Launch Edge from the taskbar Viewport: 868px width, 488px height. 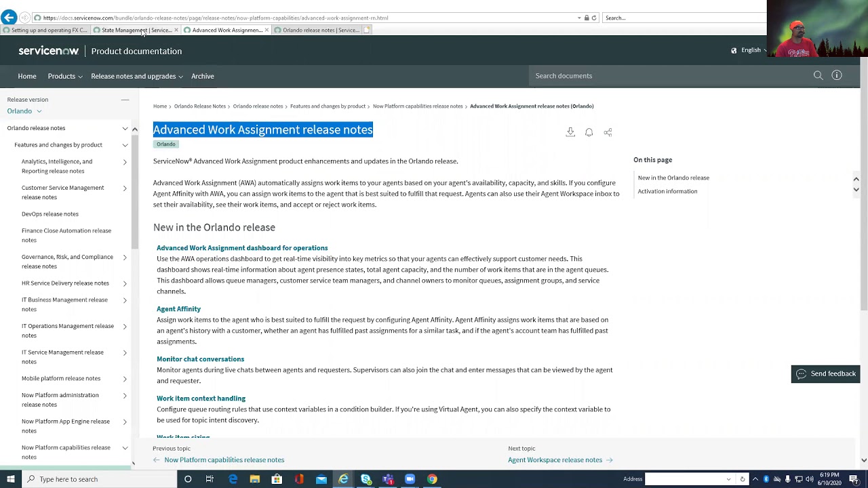click(x=233, y=479)
